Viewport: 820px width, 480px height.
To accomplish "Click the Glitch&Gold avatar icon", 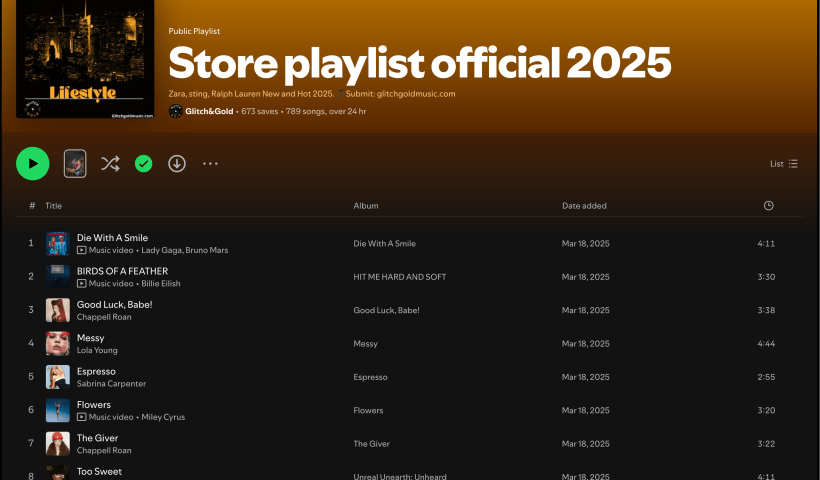I will click(175, 111).
